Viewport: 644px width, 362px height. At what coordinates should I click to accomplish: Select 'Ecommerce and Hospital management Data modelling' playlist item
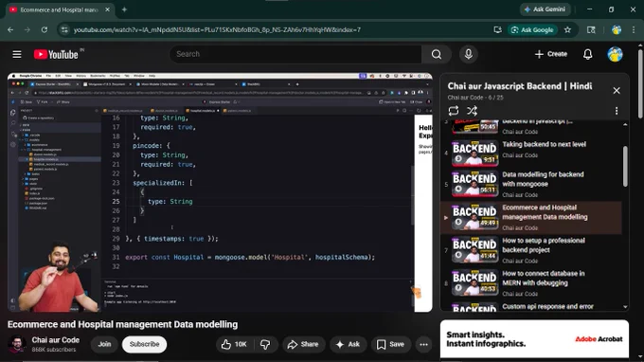point(531,217)
